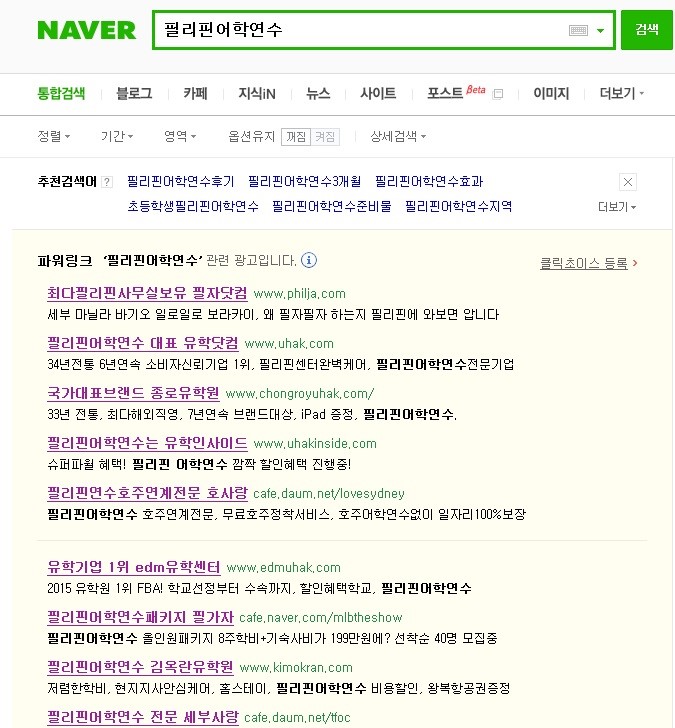
Task: Open the 사이트 tab
Action: point(378,93)
